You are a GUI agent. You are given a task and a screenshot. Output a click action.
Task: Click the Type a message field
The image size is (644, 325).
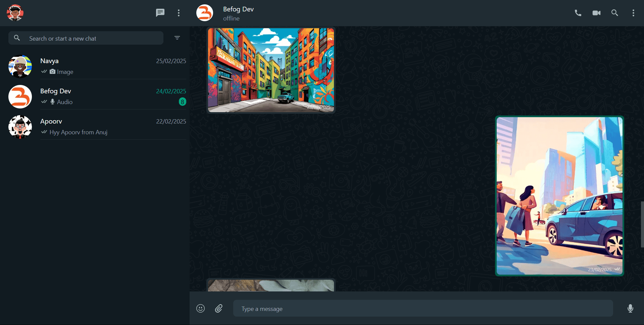click(x=423, y=309)
